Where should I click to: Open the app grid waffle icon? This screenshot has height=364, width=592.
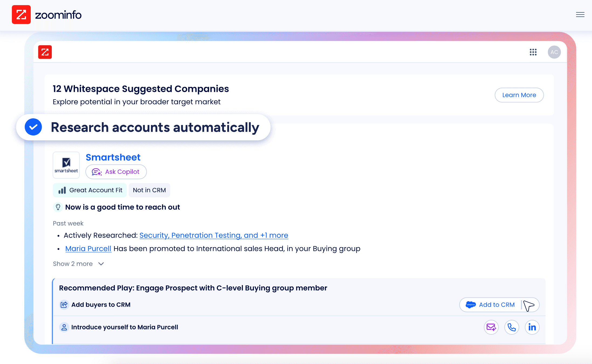tap(533, 52)
